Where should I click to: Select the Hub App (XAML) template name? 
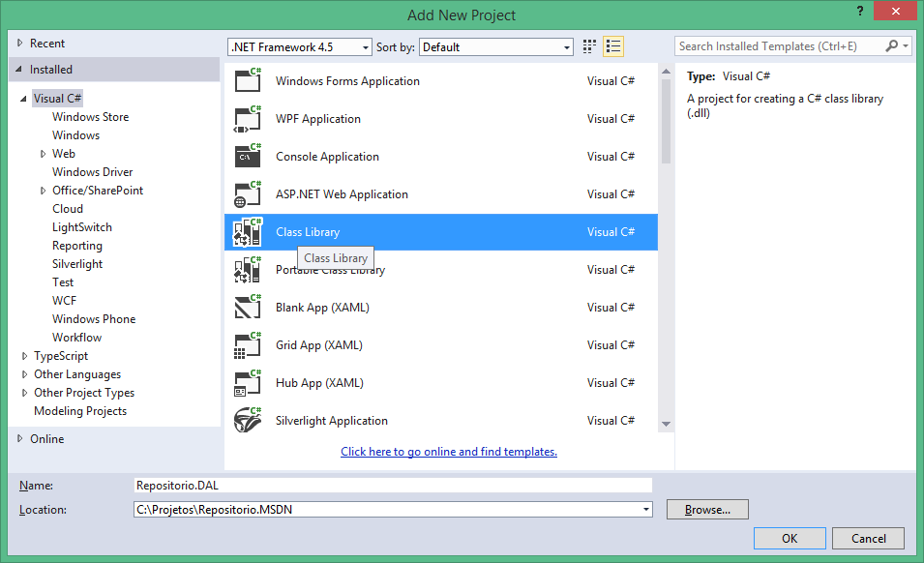(319, 383)
